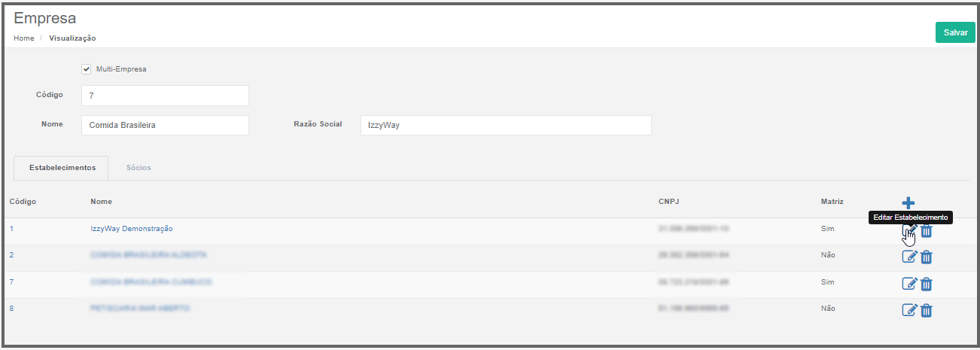Save the company with Salvar button

[955, 32]
